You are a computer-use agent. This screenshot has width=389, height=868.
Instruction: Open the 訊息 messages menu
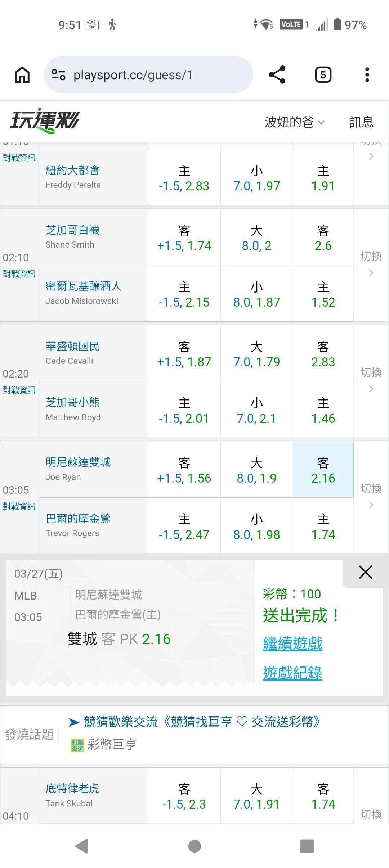click(361, 122)
